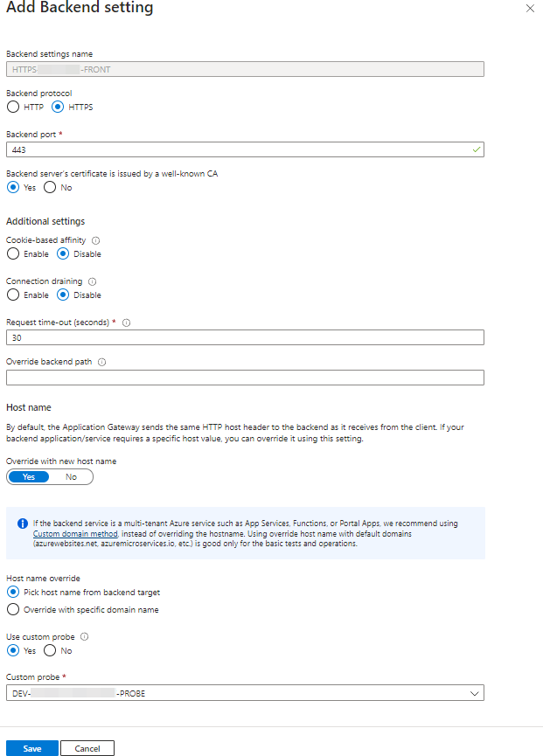Viewport: 543px width, 756px height.
Task: Click the Request time-out seconds field
Action: (245, 337)
